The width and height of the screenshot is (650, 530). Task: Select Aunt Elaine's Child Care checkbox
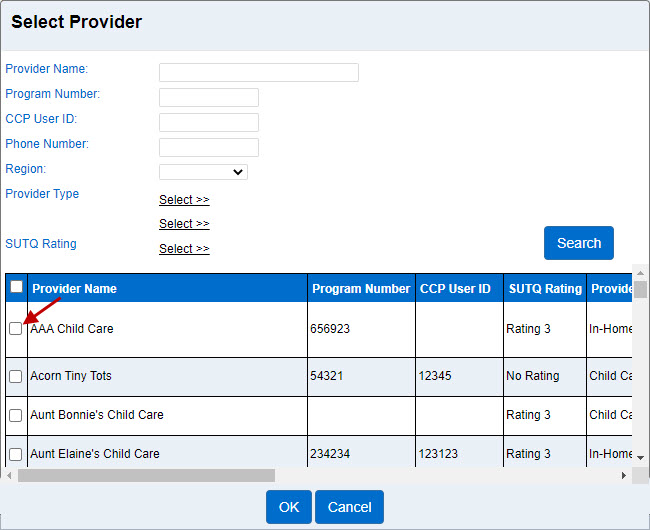16,454
